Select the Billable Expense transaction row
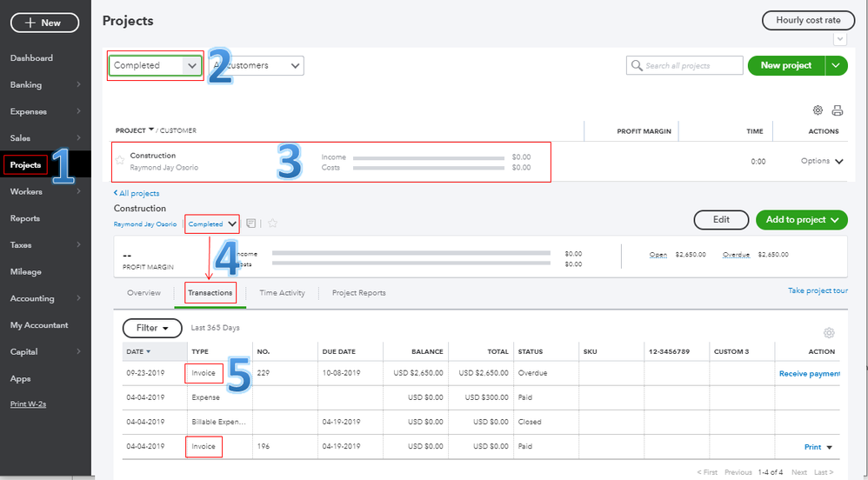868x480 pixels. coord(218,422)
